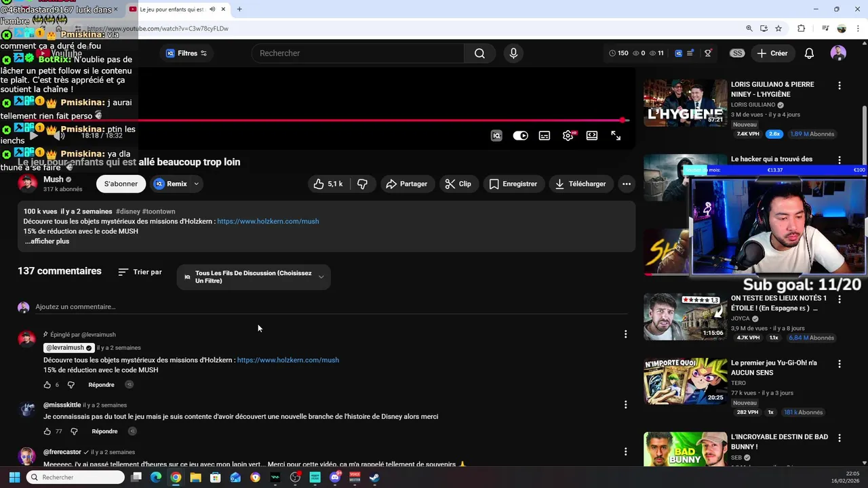Enter fullscreen with the player's expand icon
868x488 pixels.
coord(616,136)
